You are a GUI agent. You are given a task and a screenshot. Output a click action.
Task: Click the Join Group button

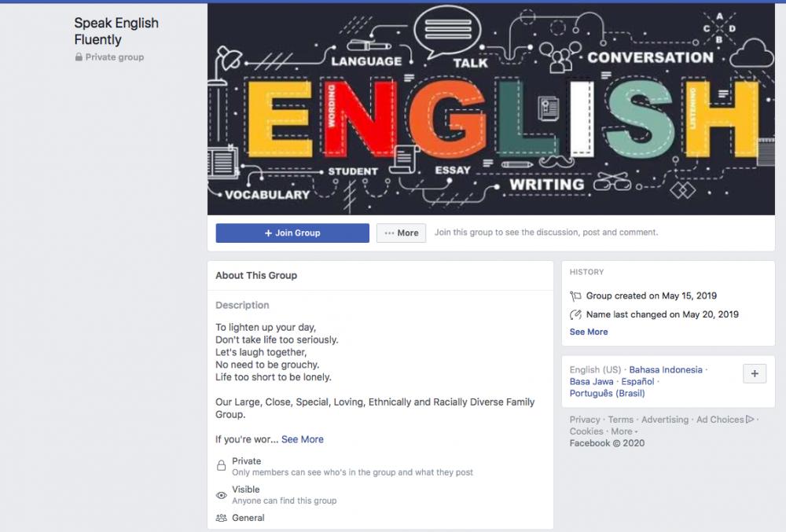pyautogui.click(x=292, y=233)
